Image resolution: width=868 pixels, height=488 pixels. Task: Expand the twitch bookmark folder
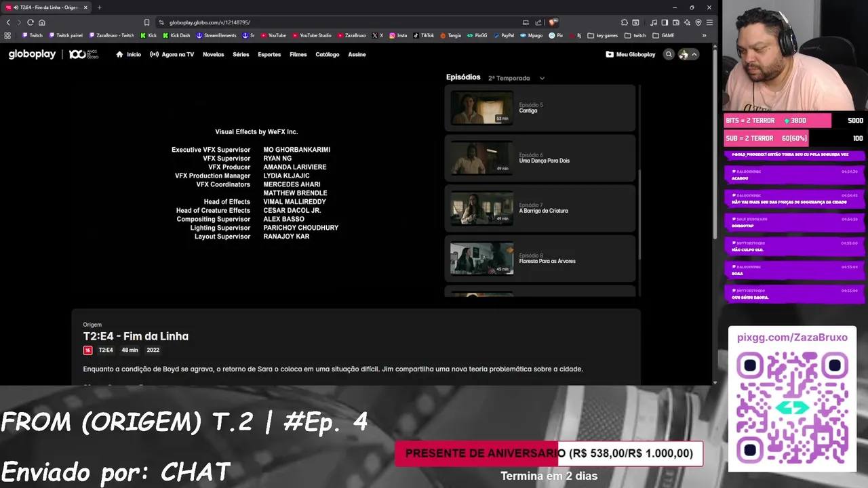[x=635, y=35]
